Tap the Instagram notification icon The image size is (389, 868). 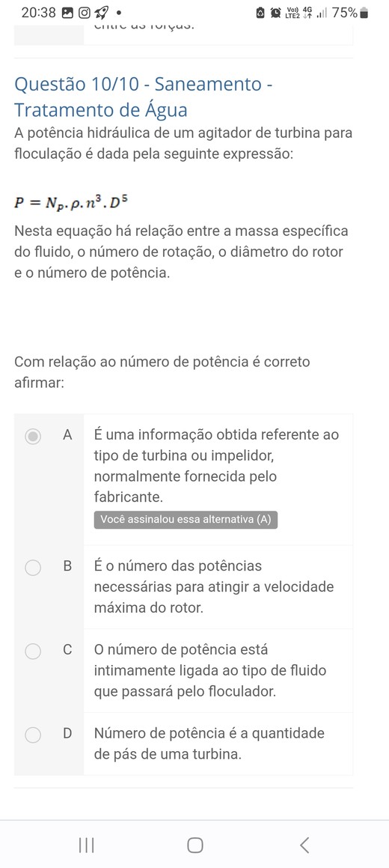(x=85, y=13)
